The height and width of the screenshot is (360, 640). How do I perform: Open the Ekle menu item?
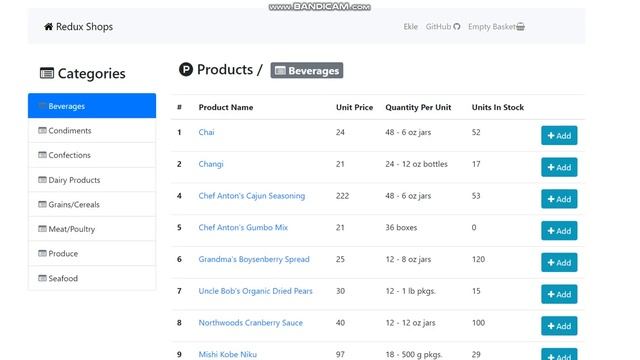click(x=411, y=27)
